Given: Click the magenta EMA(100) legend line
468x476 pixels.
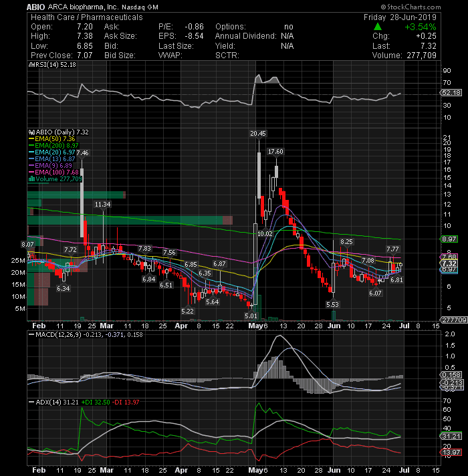Looking at the screenshot, I should (x=31, y=172).
